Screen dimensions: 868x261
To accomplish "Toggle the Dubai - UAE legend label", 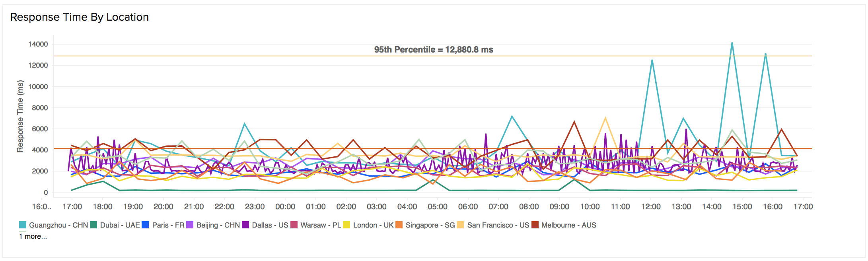I will pos(120,225).
